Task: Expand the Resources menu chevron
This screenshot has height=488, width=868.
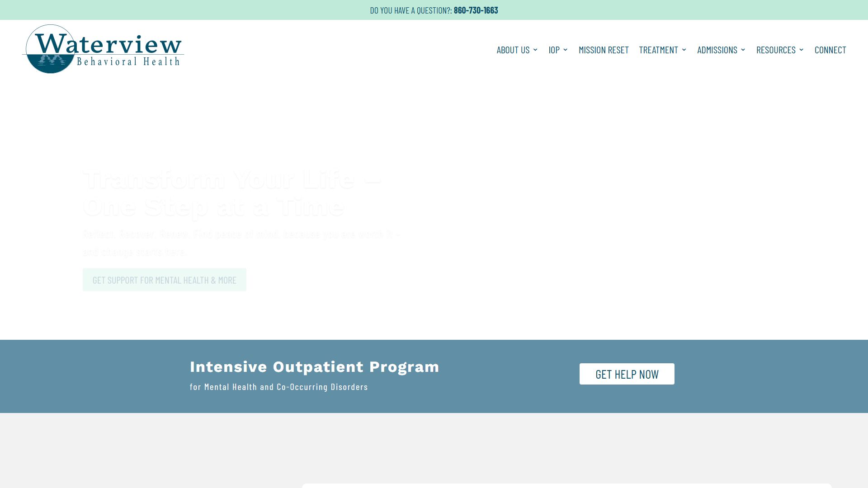Action: 801,50
